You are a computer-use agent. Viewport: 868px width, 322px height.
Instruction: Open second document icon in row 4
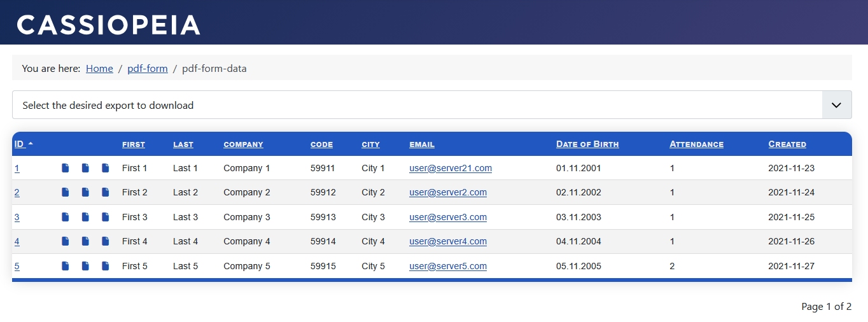click(85, 241)
